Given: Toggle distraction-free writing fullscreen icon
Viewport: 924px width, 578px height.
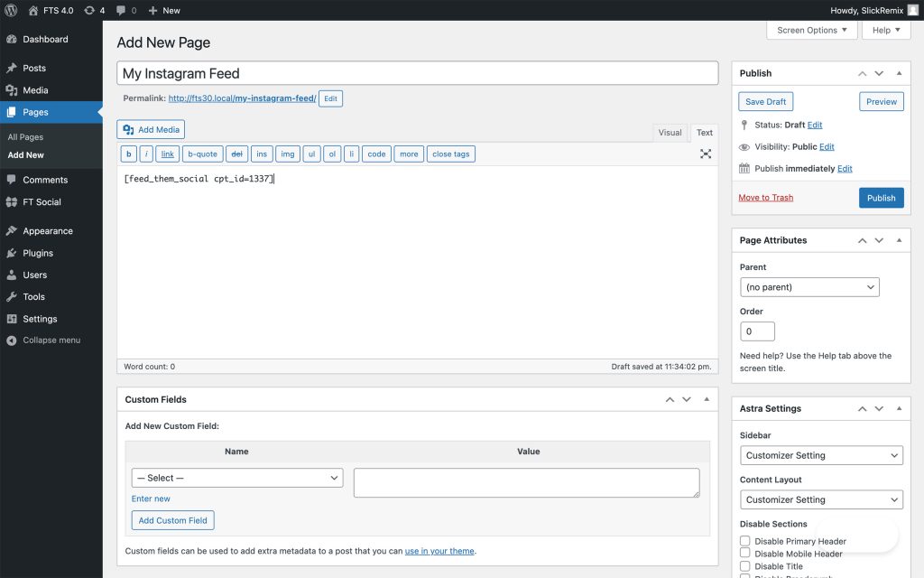Looking at the screenshot, I should click(x=706, y=154).
